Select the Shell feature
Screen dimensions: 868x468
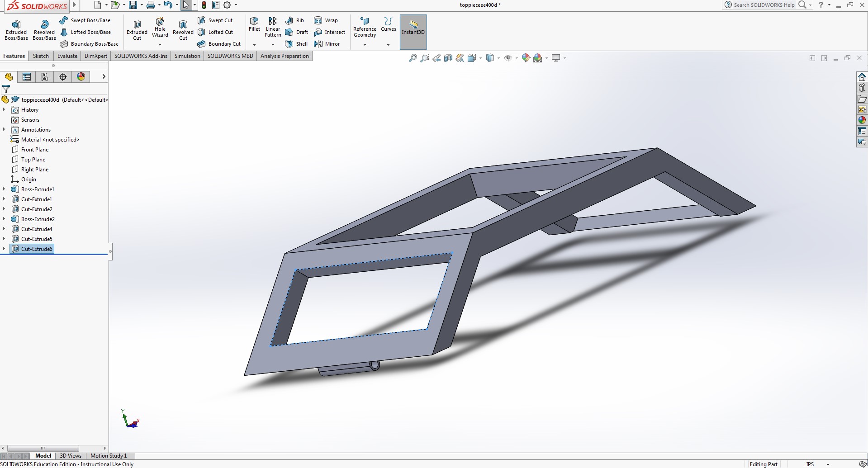[296, 44]
